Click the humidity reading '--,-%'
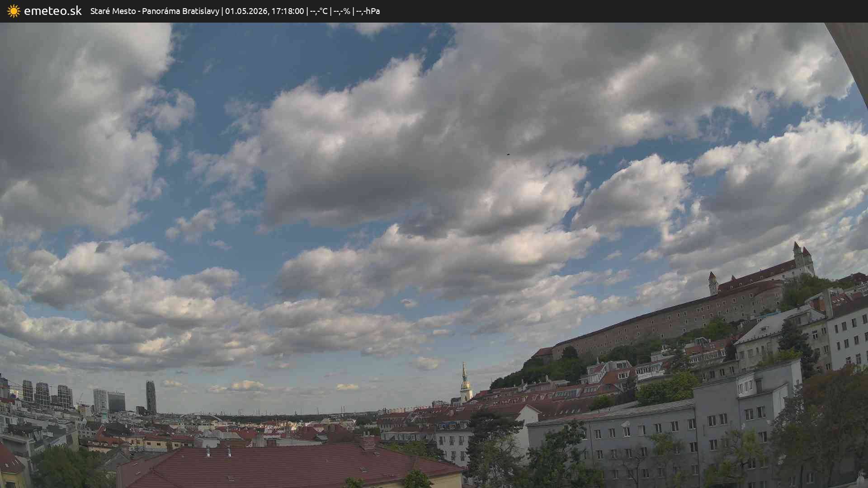 tap(342, 11)
